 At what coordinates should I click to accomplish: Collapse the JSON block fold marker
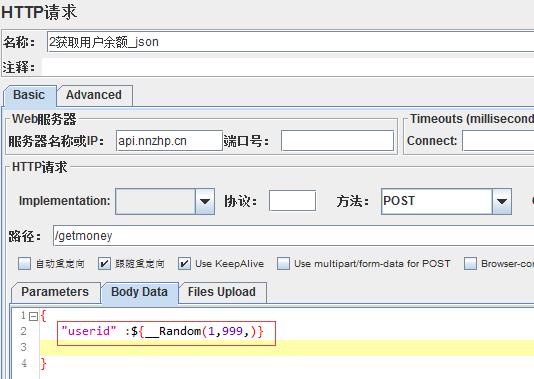[33, 317]
